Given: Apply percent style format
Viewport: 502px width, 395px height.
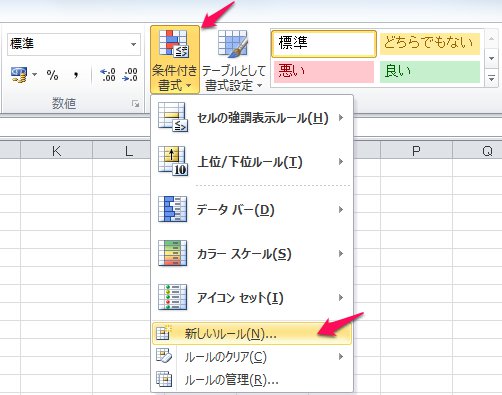Looking at the screenshot, I should 53,75.
